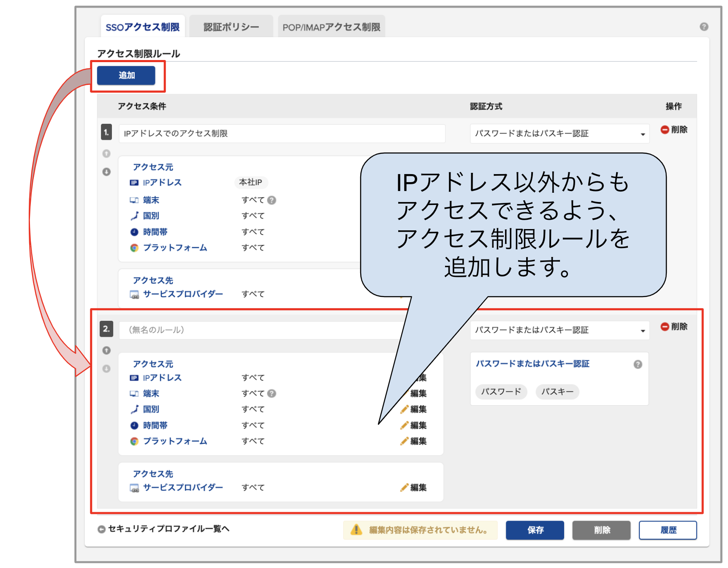Click the 本社IP tag in rule 1
728x568 pixels.
pos(251,182)
